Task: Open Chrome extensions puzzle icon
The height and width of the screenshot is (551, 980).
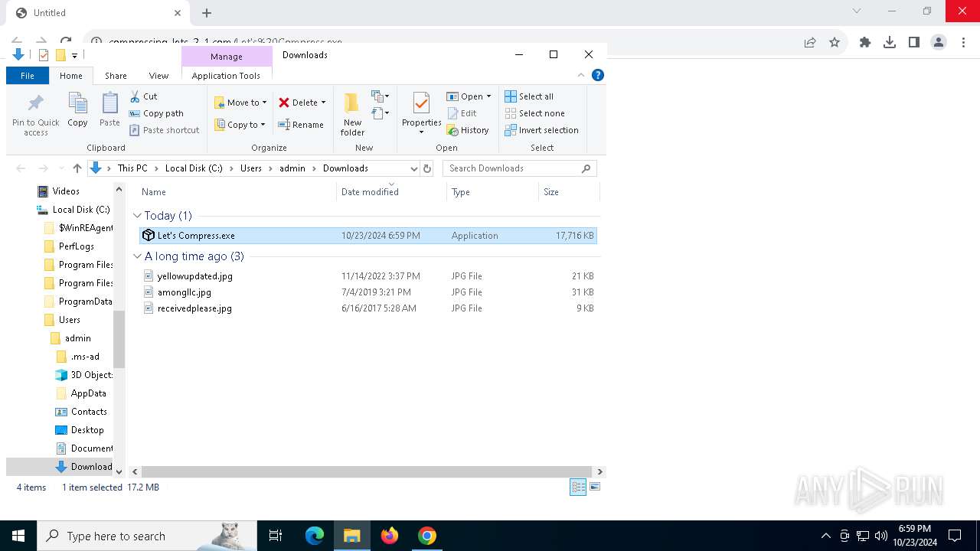Action: click(x=865, y=43)
